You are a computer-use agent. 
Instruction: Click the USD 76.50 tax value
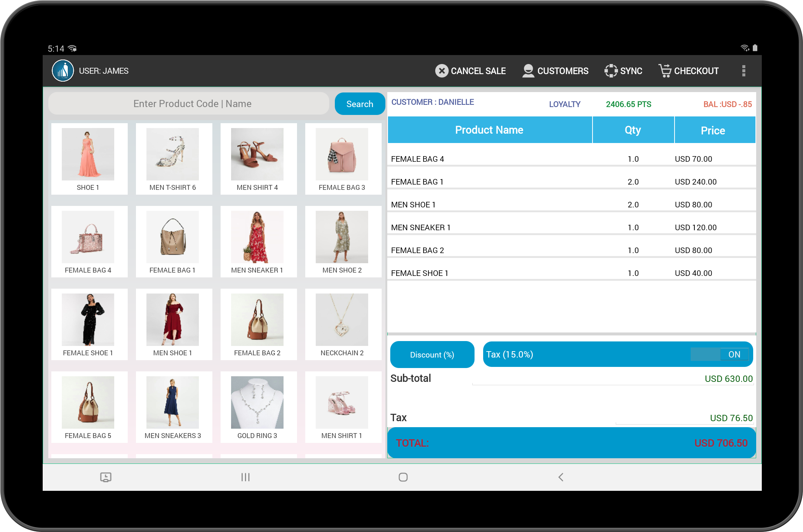tap(731, 418)
